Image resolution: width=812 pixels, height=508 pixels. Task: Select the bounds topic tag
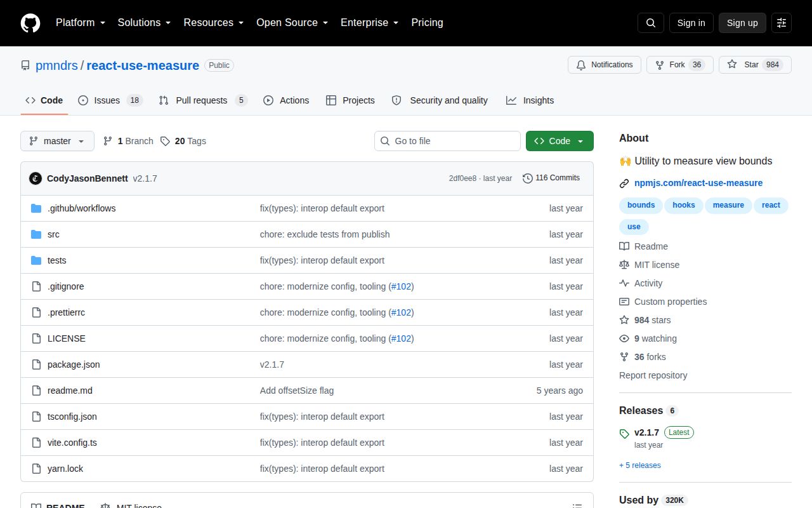click(x=641, y=205)
